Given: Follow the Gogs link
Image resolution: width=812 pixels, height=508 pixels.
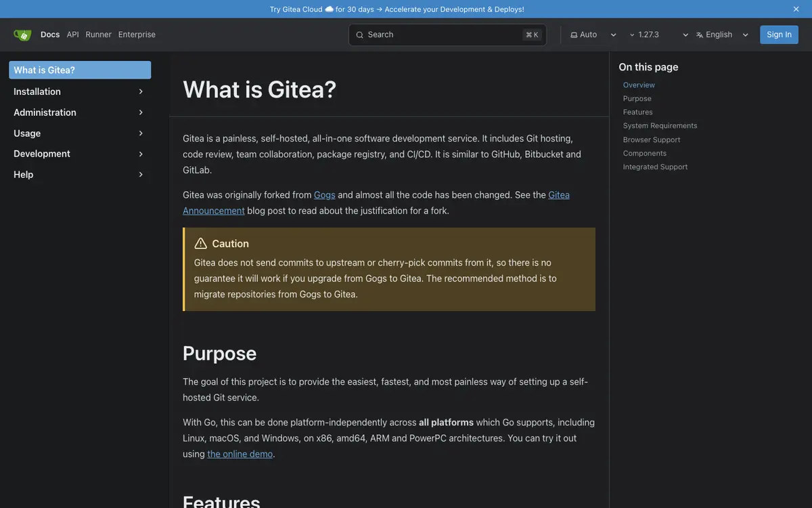Looking at the screenshot, I should point(325,195).
